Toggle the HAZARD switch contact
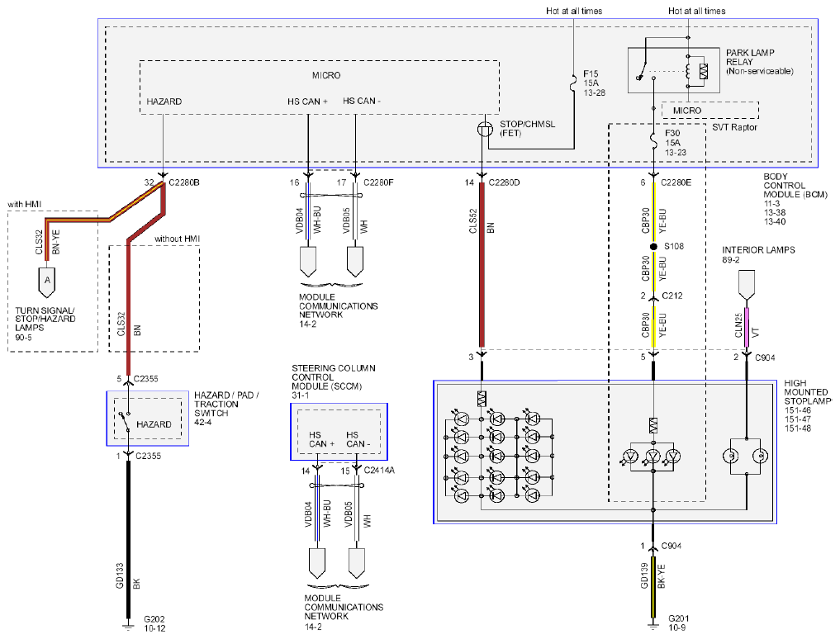The height and width of the screenshot is (639, 840). pyautogui.click(x=127, y=420)
